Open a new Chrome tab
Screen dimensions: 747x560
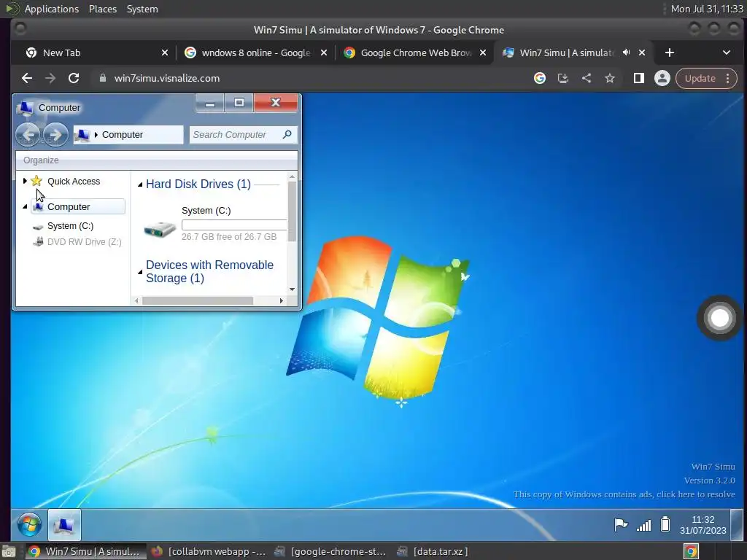point(670,52)
